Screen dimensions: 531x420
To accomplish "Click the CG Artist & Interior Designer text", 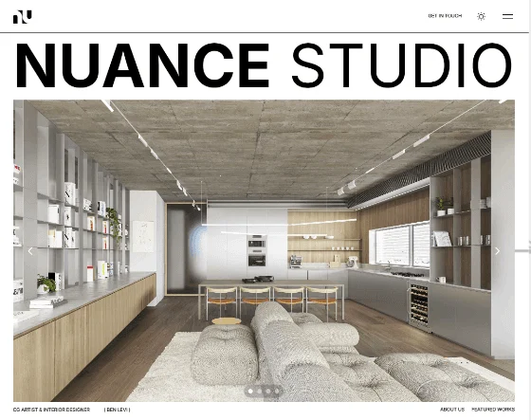I will [51, 410].
